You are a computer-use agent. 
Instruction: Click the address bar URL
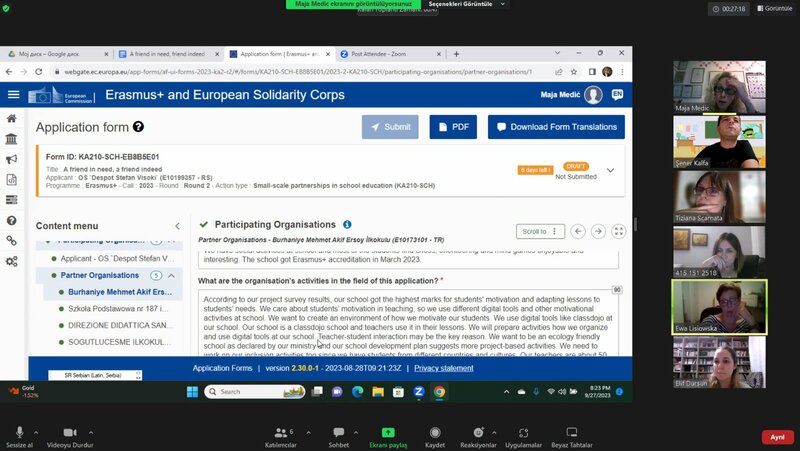click(298, 72)
